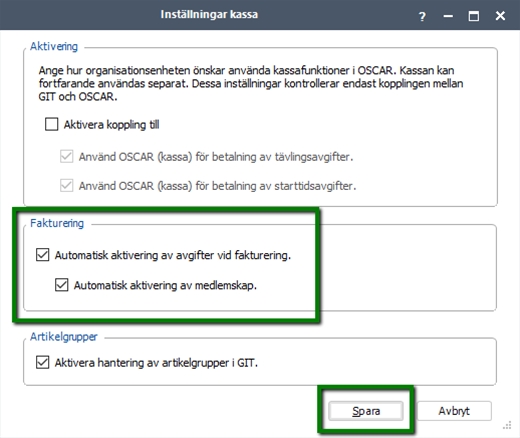Enable the 'Aktivera koppling till' checkbox
This screenshot has height=438, width=520.
point(52,124)
